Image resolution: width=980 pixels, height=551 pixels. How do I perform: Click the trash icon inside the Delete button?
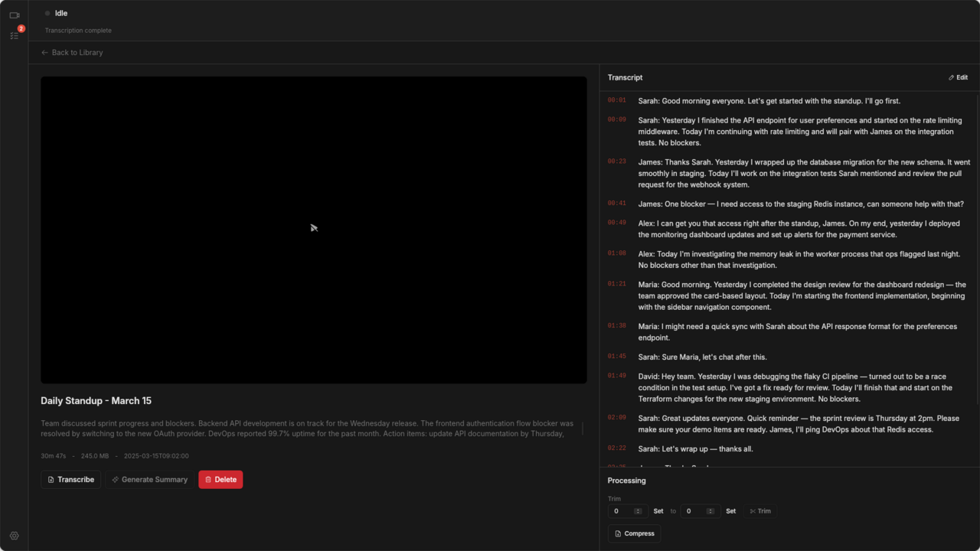[209, 479]
